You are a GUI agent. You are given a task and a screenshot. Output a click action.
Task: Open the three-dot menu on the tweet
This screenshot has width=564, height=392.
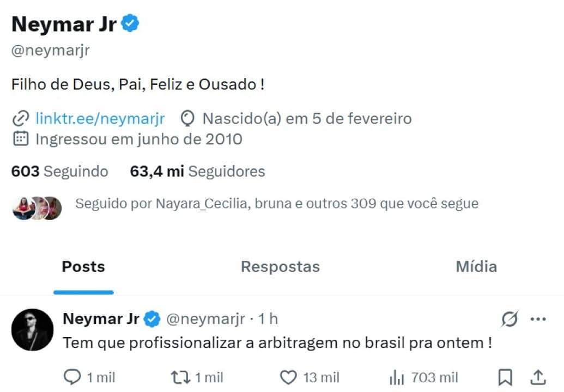coord(539,320)
